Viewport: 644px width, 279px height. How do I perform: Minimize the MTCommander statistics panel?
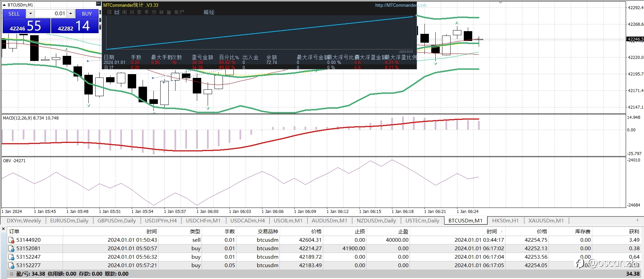click(x=98, y=4)
